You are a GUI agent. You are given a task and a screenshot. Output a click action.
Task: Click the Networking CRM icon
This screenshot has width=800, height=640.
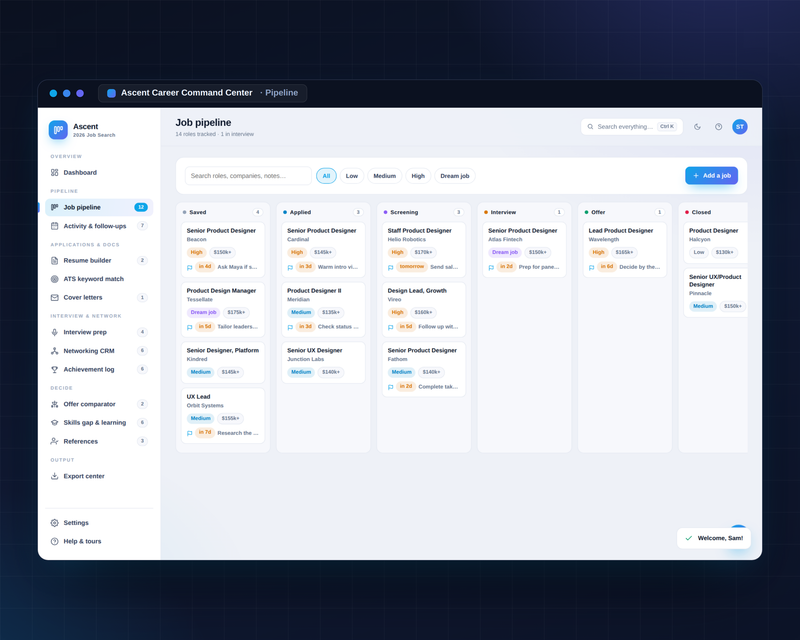coord(55,351)
